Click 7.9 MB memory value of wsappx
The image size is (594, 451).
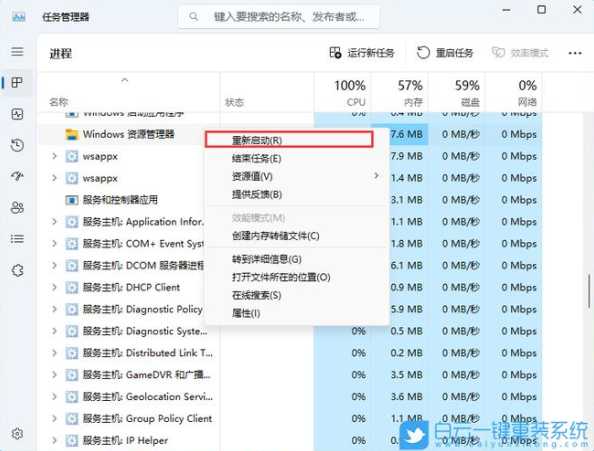[406, 156]
